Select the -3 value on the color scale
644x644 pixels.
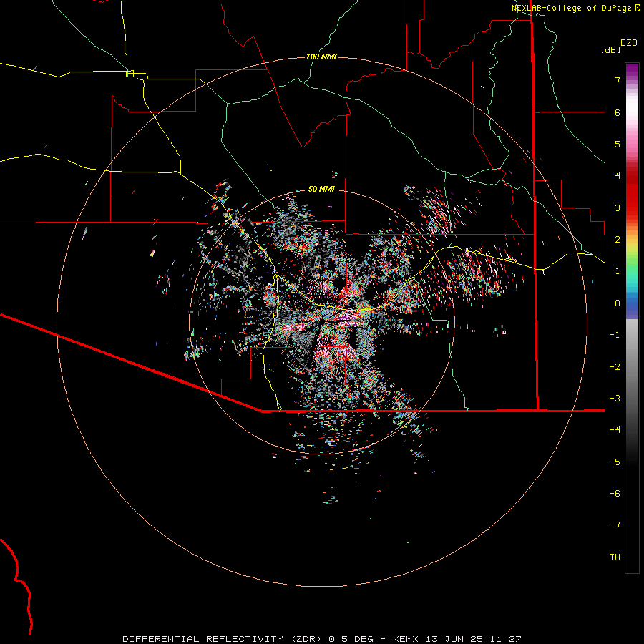pyautogui.click(x=615, y=399)
